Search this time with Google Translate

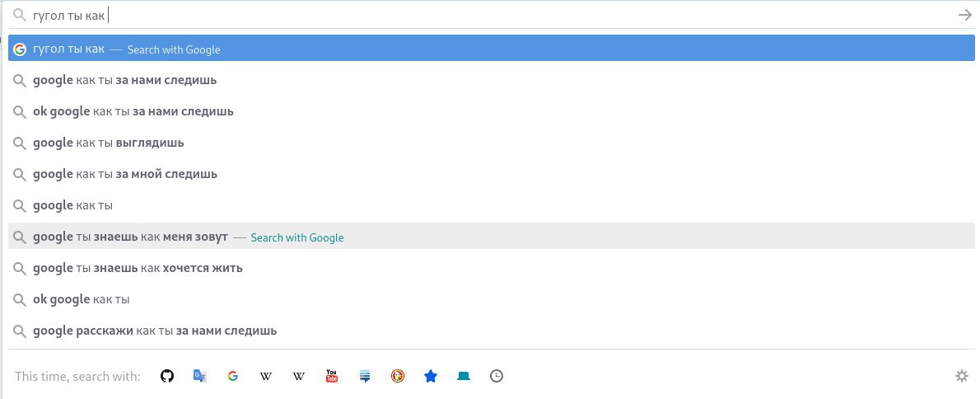click(200, 376)
